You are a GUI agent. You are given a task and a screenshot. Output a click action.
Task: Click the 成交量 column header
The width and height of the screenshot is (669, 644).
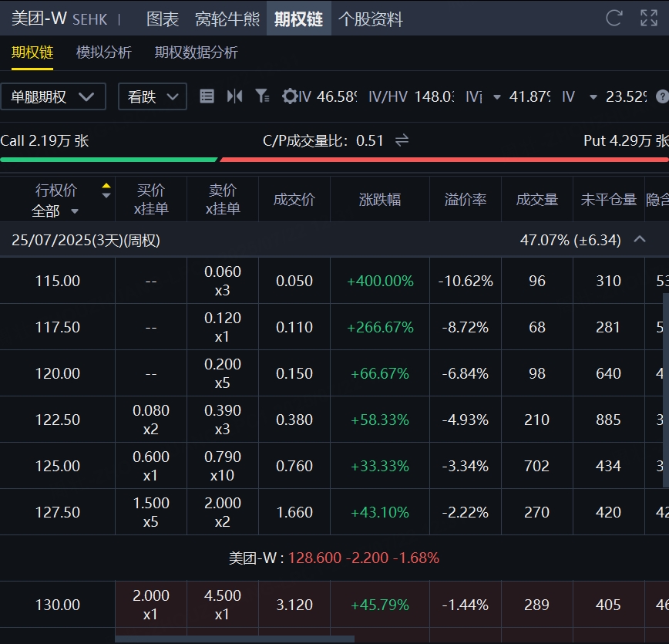pos(536,200)
